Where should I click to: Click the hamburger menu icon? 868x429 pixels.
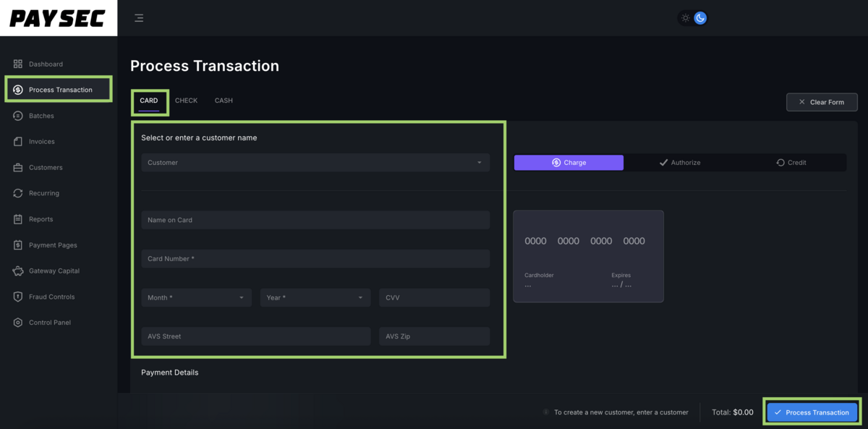point(139,18)
